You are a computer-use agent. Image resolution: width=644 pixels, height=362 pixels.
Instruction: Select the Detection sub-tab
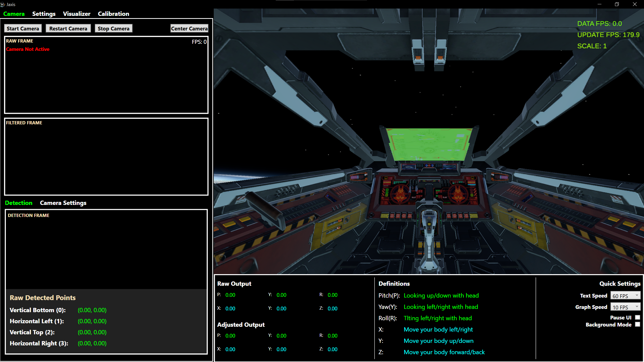click(x=19, y=203)
